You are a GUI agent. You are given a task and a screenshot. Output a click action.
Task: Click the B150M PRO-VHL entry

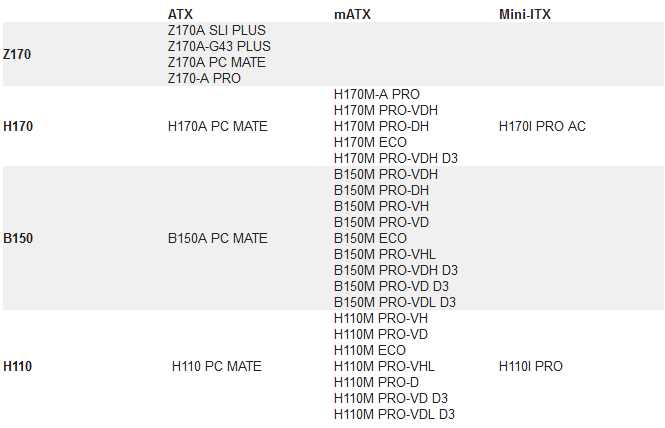(385, 254)
